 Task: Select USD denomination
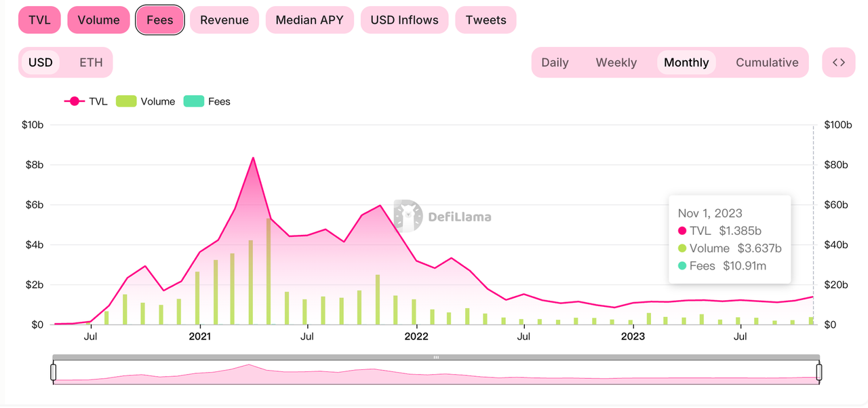(x=41, y=62)
